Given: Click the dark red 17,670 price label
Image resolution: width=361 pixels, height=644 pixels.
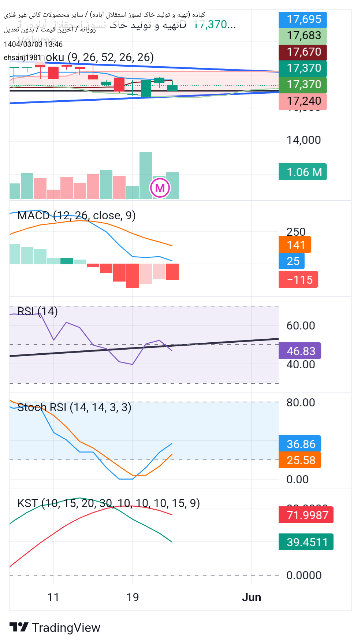Looking at the screenshot, I should point(303,52).
